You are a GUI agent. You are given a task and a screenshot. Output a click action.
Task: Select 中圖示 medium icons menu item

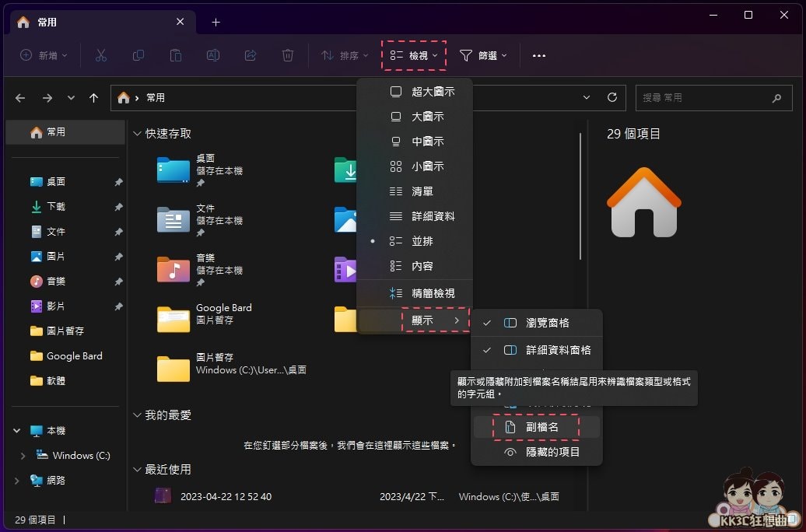415,142
